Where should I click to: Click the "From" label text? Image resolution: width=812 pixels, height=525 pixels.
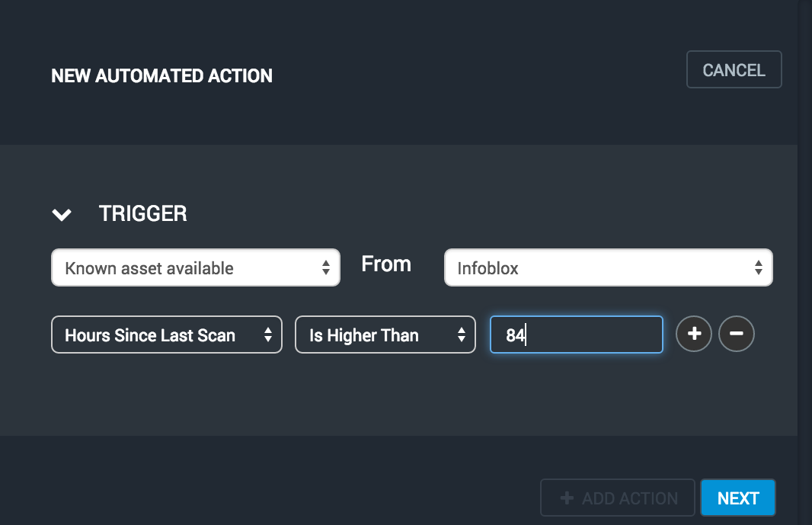[386, 264]
